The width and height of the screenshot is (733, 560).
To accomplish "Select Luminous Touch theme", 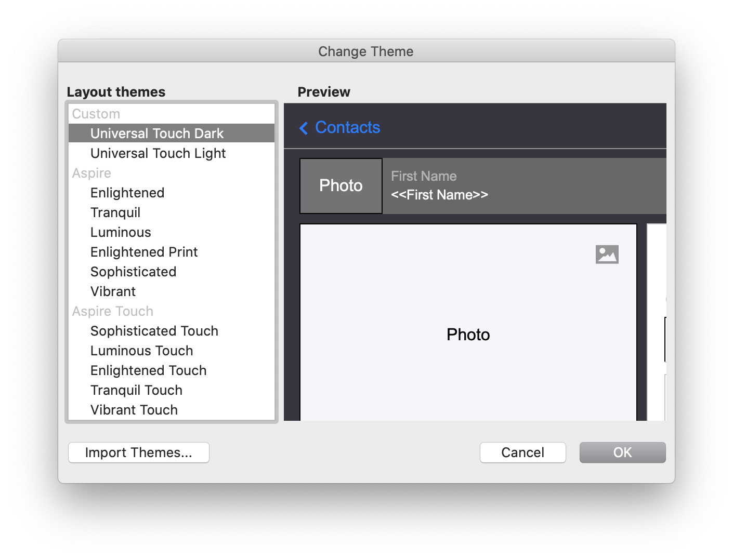I will point(141,351).
